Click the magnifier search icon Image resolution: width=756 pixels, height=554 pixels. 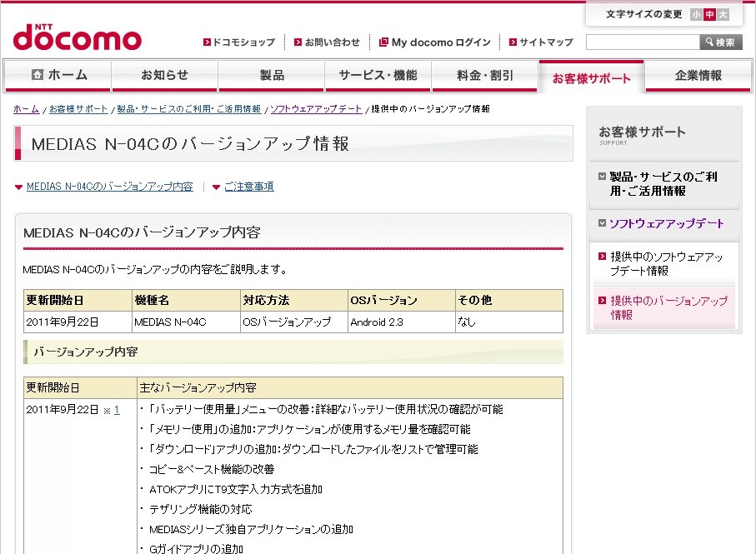click(709, 42)
